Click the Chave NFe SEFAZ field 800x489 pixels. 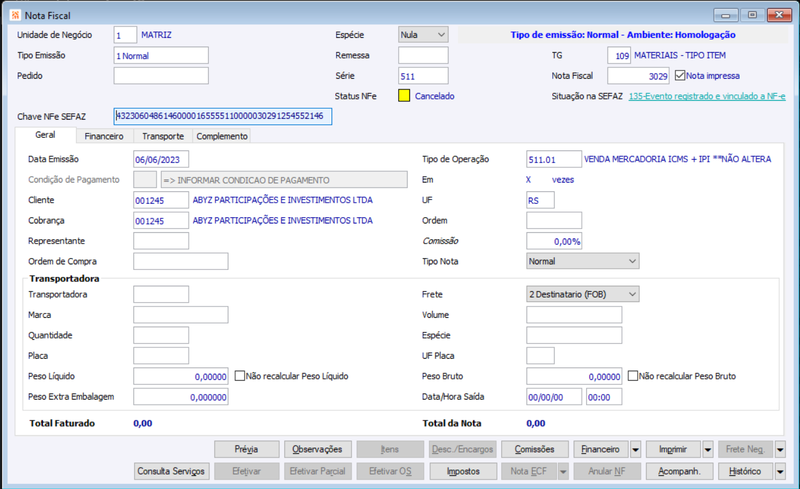tap(222, 116)
